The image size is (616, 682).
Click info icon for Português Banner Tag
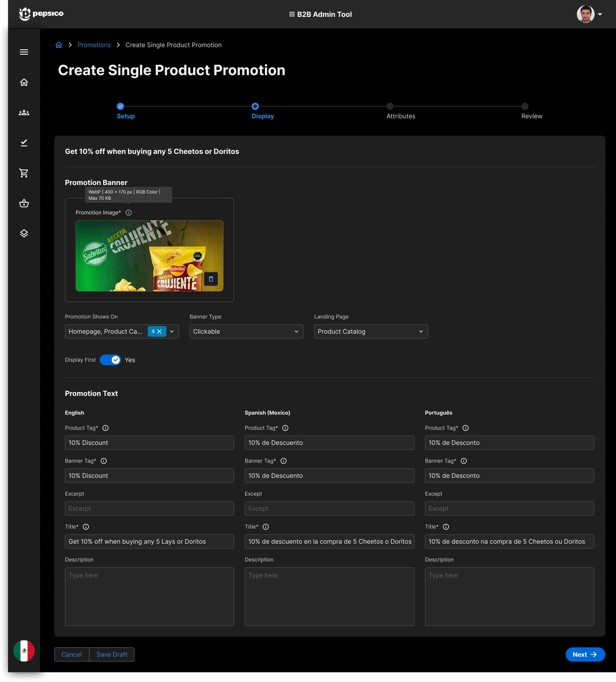[x=464, y=461]
